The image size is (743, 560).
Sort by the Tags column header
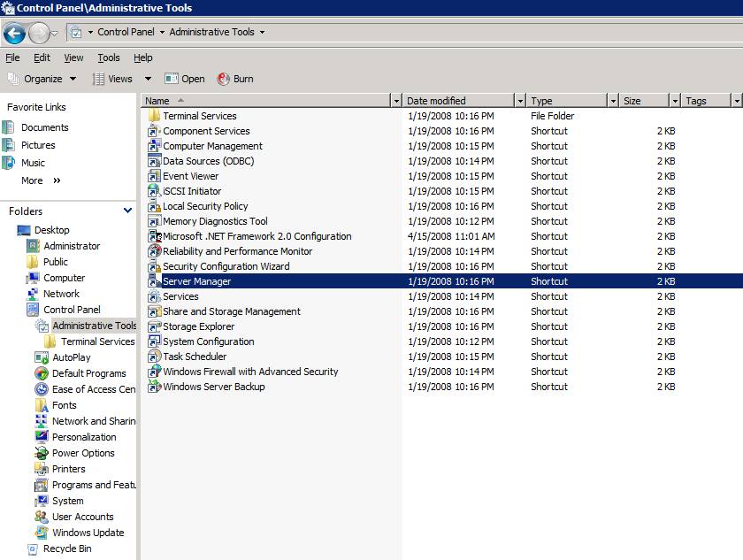coord(706,101)
